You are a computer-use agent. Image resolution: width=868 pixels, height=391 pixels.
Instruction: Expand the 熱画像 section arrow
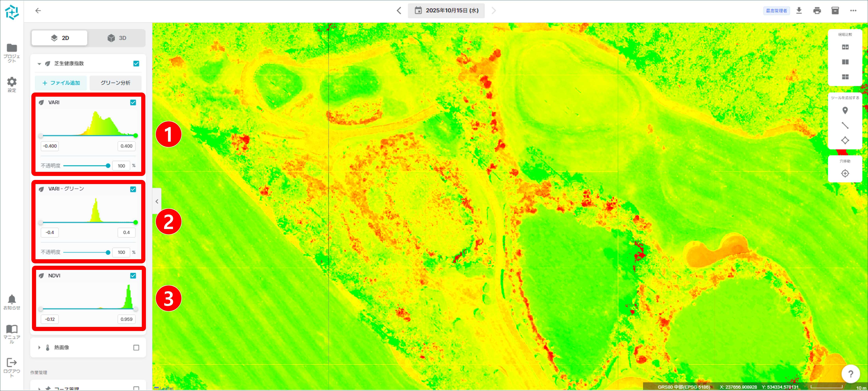(x=39, y=348)
